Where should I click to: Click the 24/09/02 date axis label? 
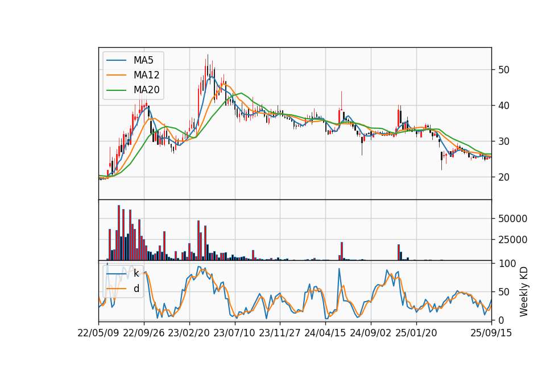point(370,333)
